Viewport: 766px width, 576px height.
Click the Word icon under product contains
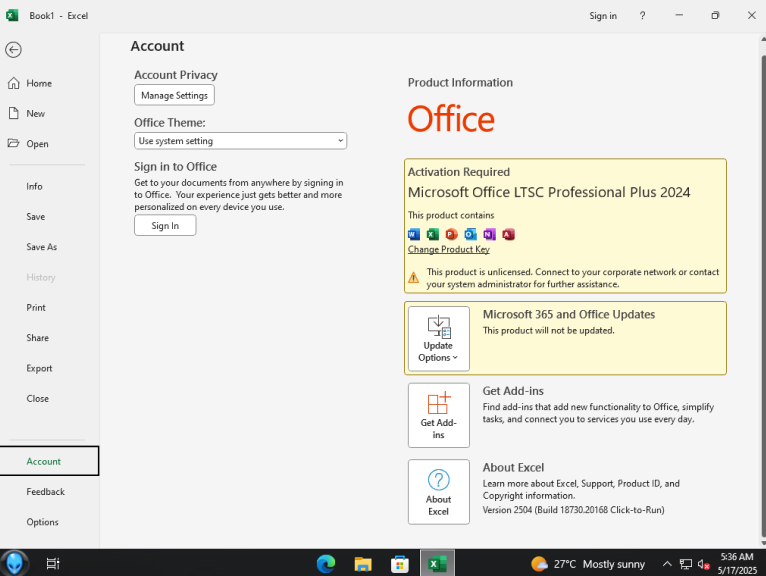tap(414, 235)
